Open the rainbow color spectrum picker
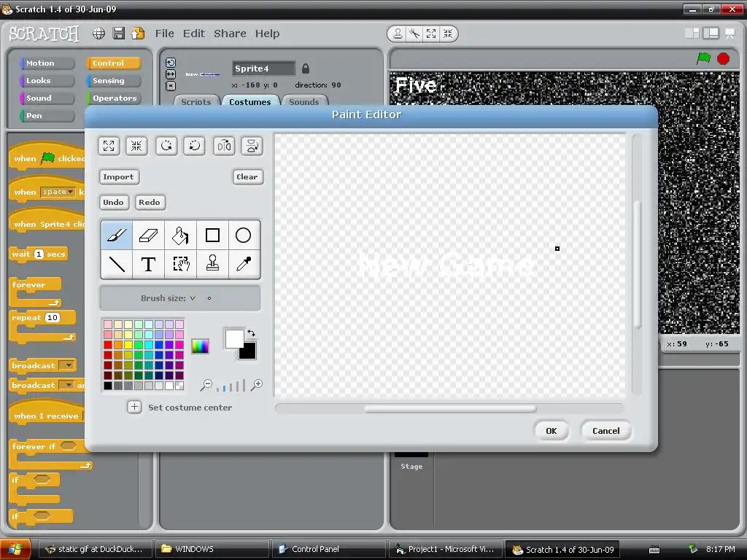This screenshot has width=747, height=560. tap(200, 346)
